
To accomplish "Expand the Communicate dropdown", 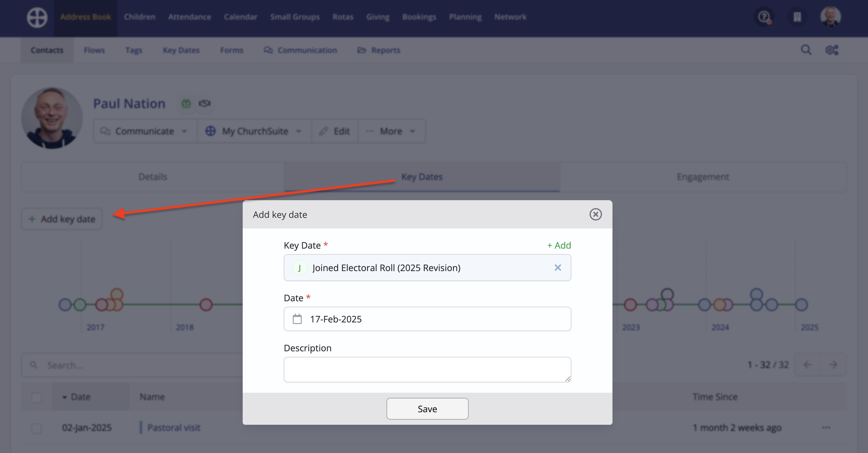I will (145, 131).
